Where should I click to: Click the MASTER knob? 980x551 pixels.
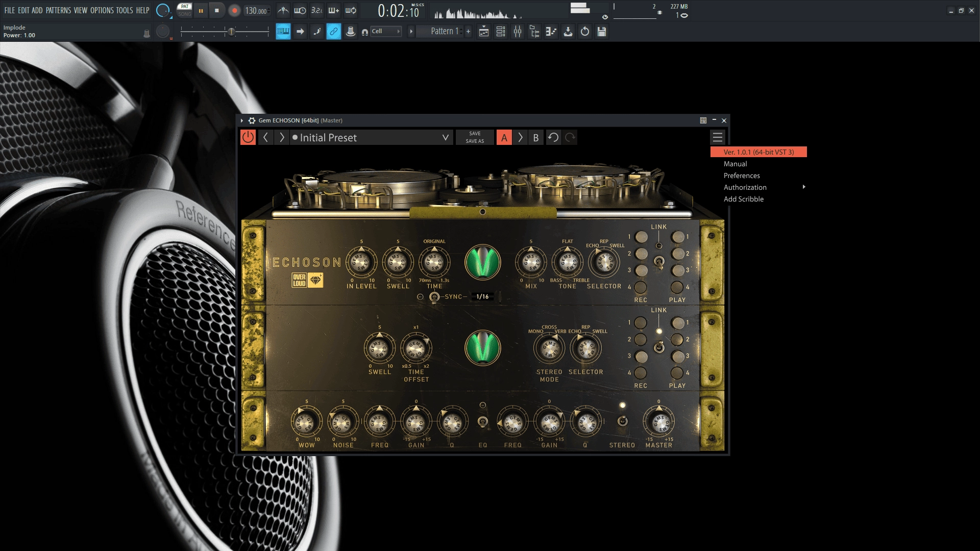tap(659, 422)
